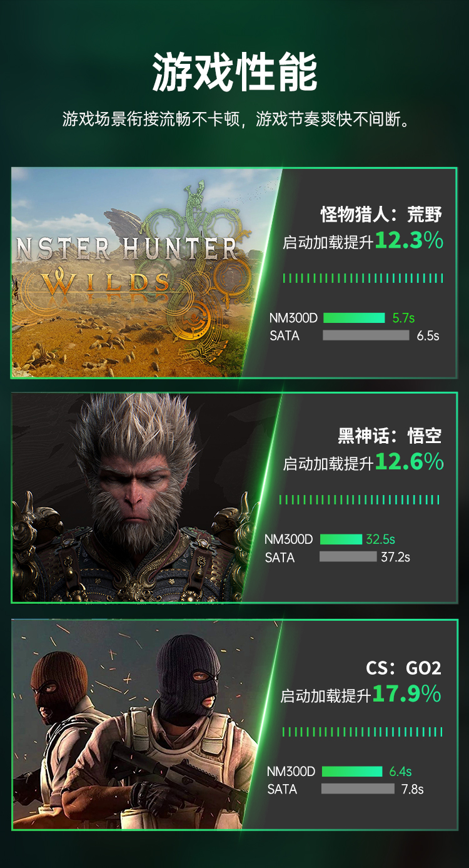This screenshot has width=469, height=868.
Task: Click the 黑神话：悟空 title
Action: pyautogui.click(x=390, y=436)
